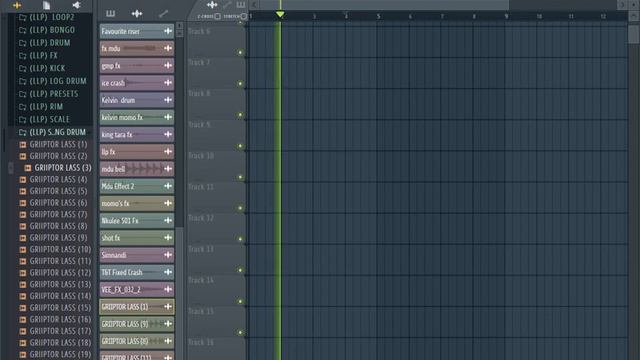Viewport: 640px width, 360px height.
Task: Select the kelvin momo fx clip
Action: pyautogui.click(x=137, y=117)
